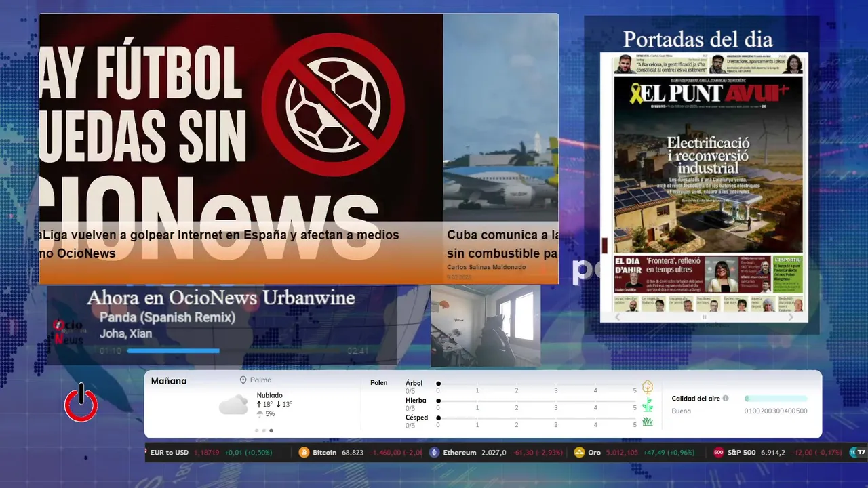Click the Bitcoin coin icon in the ticker
The width and height of the screenshot is (868, 488).
(304, 453)
